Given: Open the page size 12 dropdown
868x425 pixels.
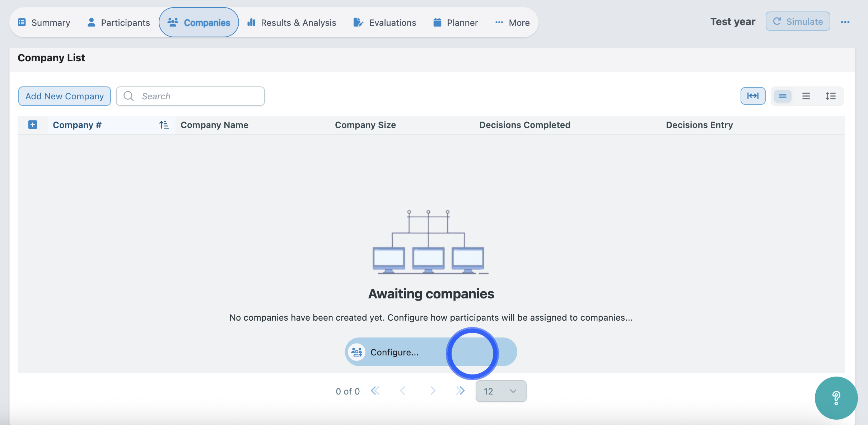Looking at the screenshot, I should [501, 391].
